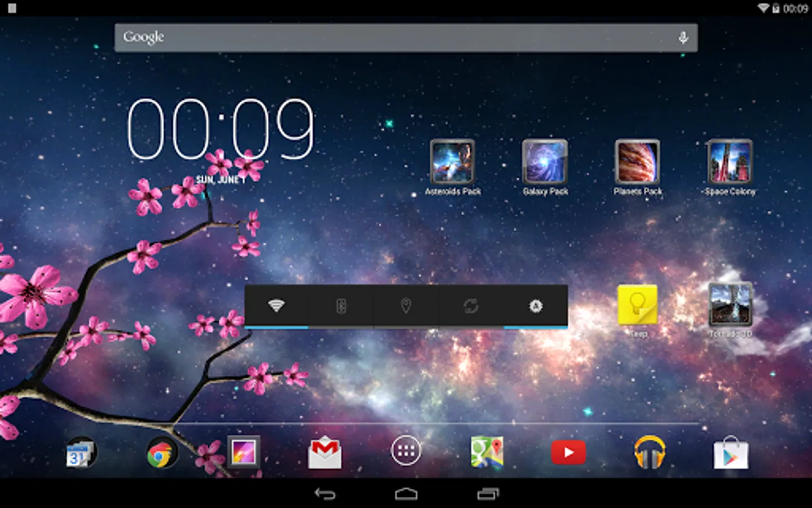The image size is (812, 508).
Task: Toggle Bluetooth in power control widget
Action: point(341,306)
